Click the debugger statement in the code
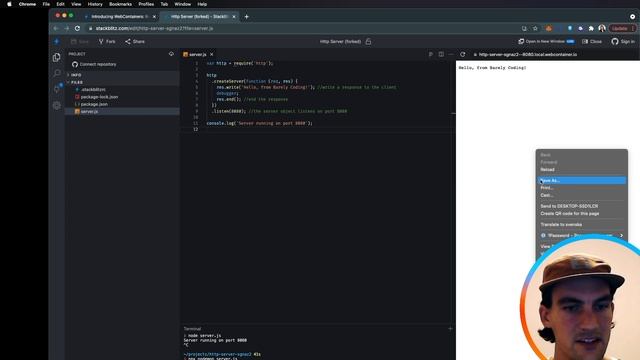 (227, 93)
